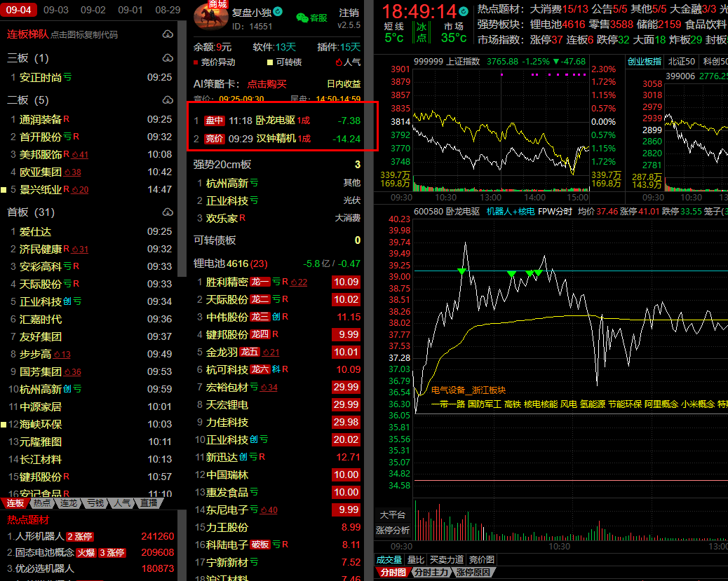Image resolution: width=728 pixels, height=581 pixels.
Task: Click the 日内收益 column header
Action: coord(344,84)
